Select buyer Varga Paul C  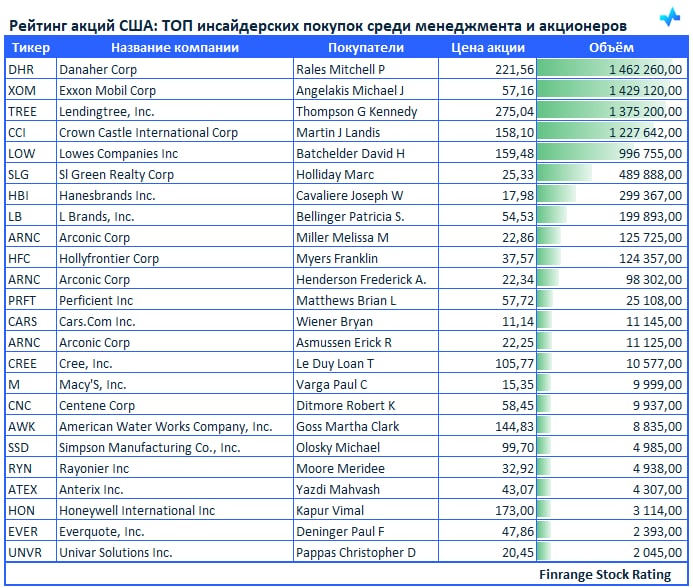[366, 384]
